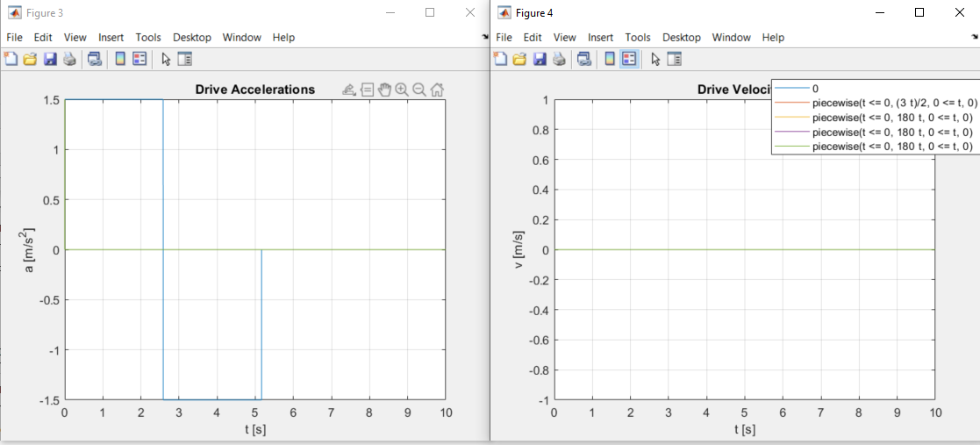Click the piecewise (3 t)/2 legend entry

tap(894, 103)
